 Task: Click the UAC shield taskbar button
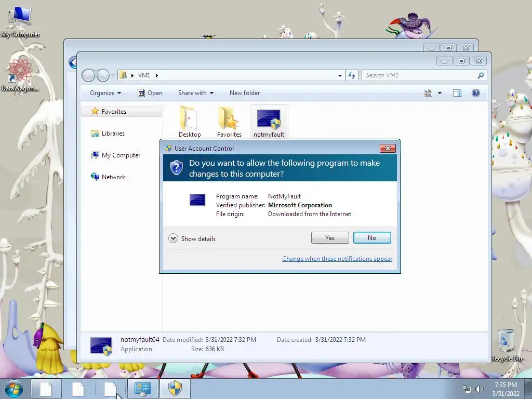(175, 389)
